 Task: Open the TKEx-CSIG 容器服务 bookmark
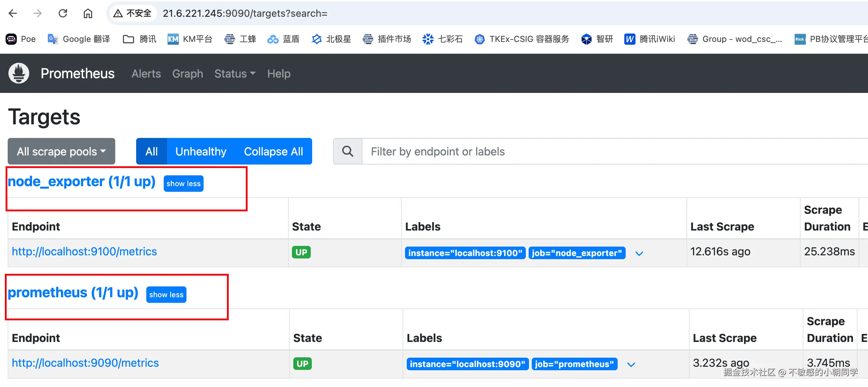522,39
